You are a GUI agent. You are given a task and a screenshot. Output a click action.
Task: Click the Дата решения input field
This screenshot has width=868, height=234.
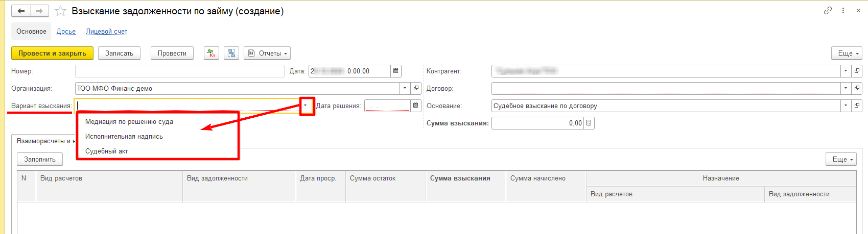coord(387,106)
